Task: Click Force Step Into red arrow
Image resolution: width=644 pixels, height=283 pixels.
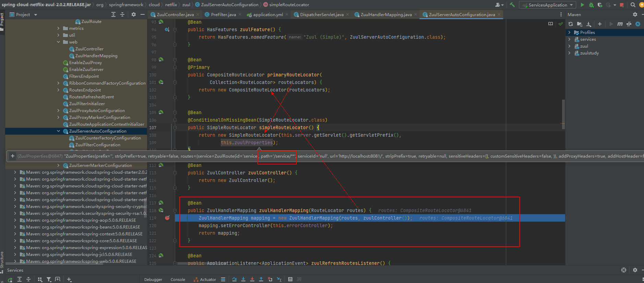Action: pos(252,279)
